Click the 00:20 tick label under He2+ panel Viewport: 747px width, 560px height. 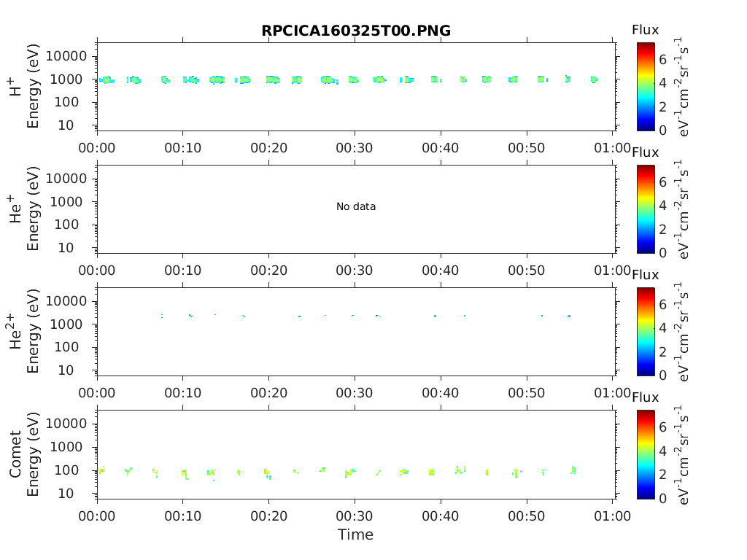[x=268, y=393]
